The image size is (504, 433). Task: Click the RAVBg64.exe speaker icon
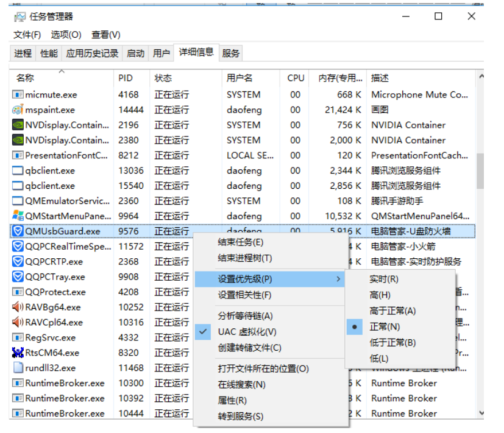pyautogui.click(x=18, y=307)
